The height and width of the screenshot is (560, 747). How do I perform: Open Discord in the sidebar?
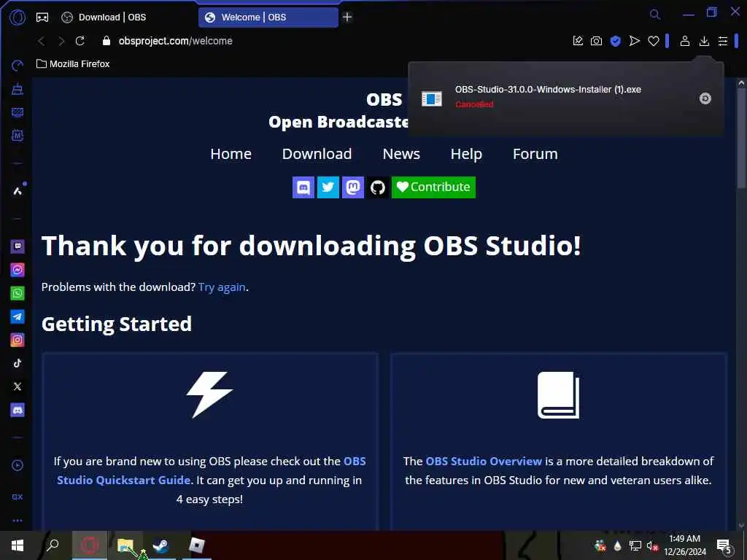coord(18,410)
